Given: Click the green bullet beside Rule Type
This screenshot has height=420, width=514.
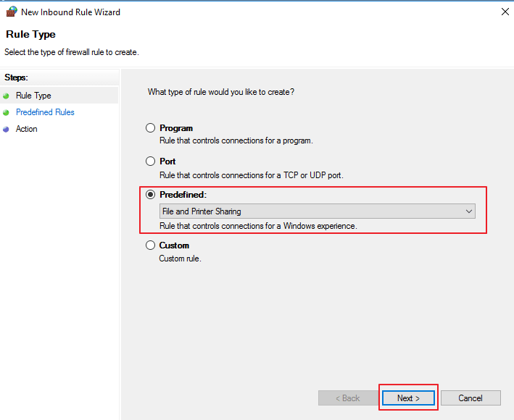Looking at the screenshot, I should [x=7, y=96].
